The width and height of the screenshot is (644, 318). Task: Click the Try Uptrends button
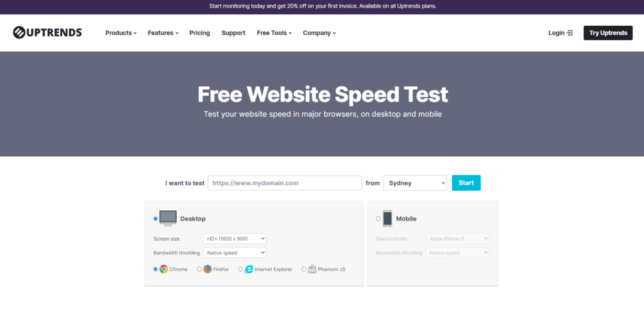click(608, 33)
